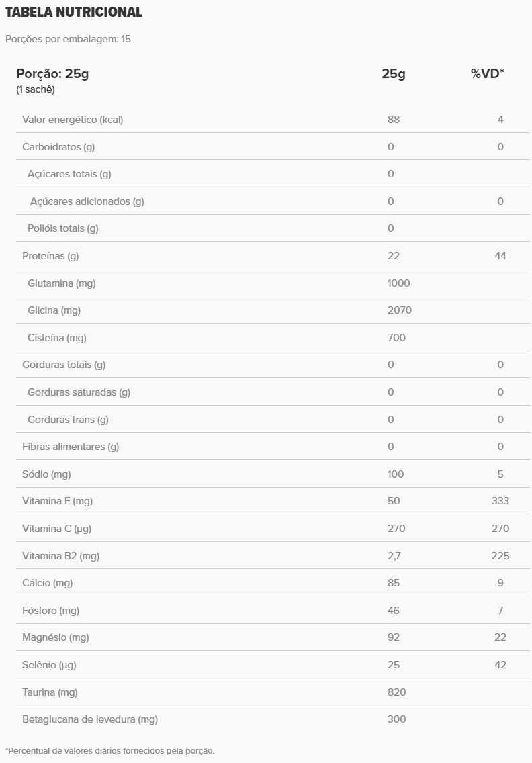Click the Betaglucana de levedura (mg) label

pyautogui.click(x=90, y=719)
